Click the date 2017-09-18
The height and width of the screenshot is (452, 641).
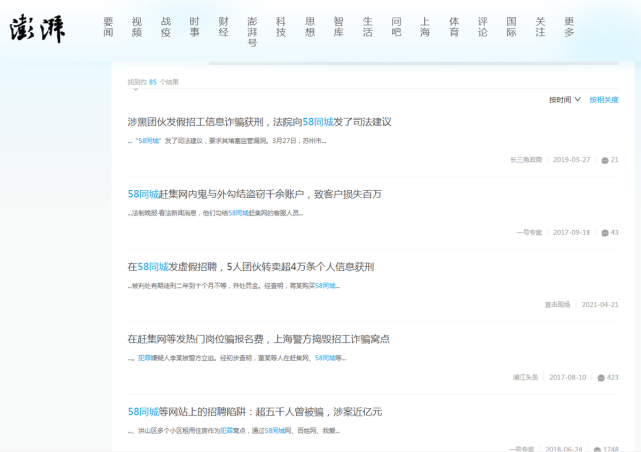pyautogui.click(x=572, y=233)
